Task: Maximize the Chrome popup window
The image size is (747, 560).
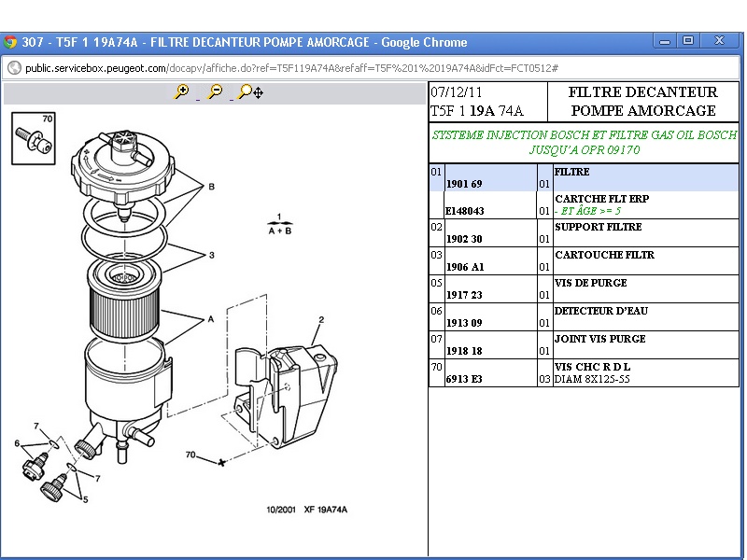Action: 688,41
